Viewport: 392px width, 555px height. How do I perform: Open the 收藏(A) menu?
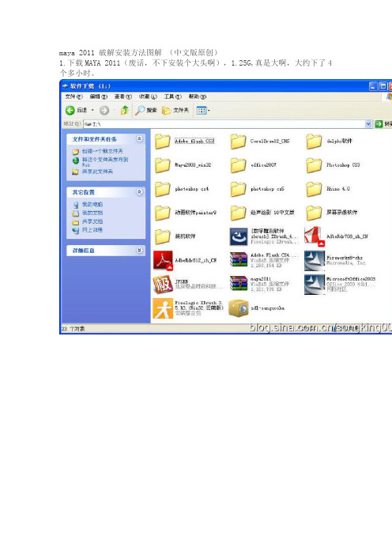[148, 96]
